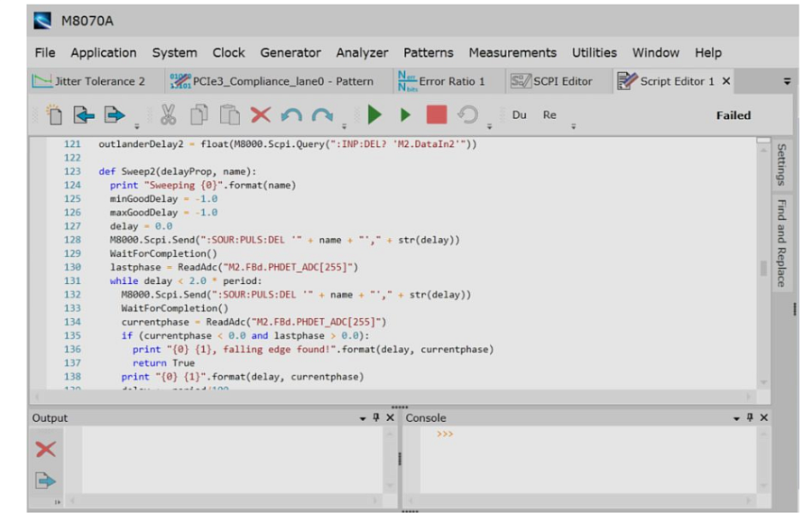
Task: Open the Measurements menu
Action: [512, 53]
